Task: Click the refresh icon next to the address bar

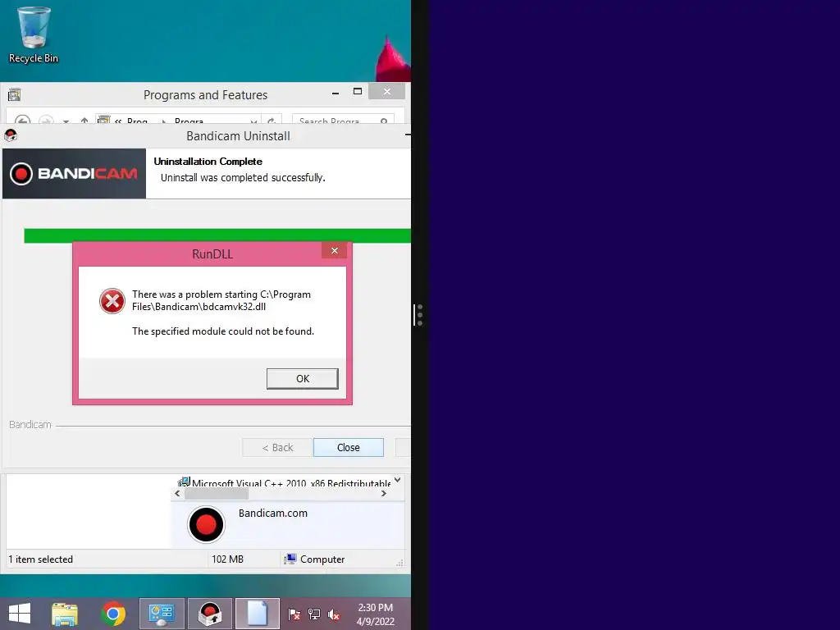Action: [272, 121]
